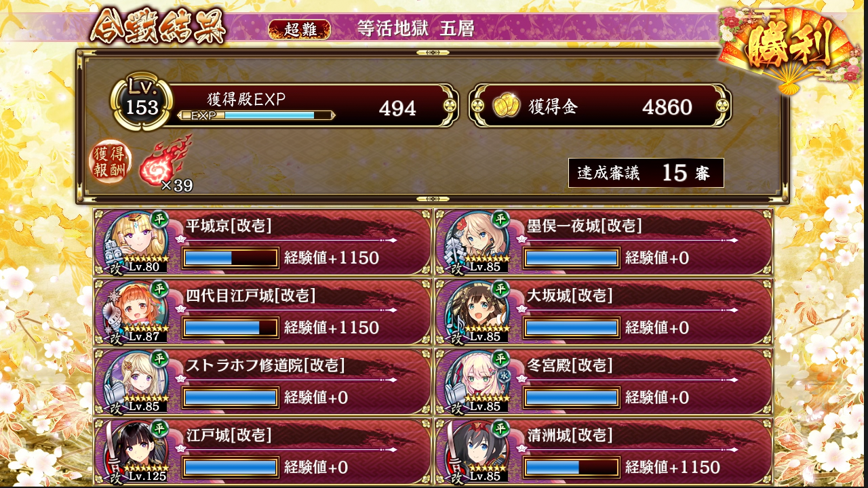The image size is (868, 488).
Task: Click the 獲得殿EXP progress bar
Action: (256, 115)
